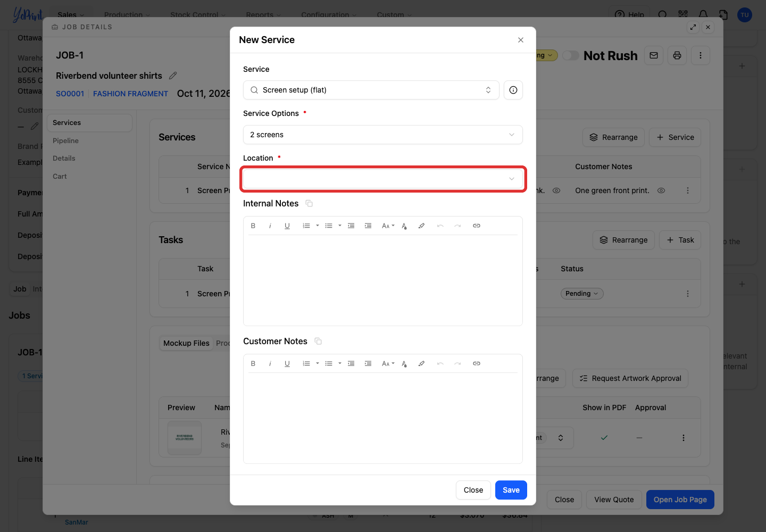This screenshot has height=532, width=766.
Task: Open the Service search dropdown
Action: (x=371, y=90)
